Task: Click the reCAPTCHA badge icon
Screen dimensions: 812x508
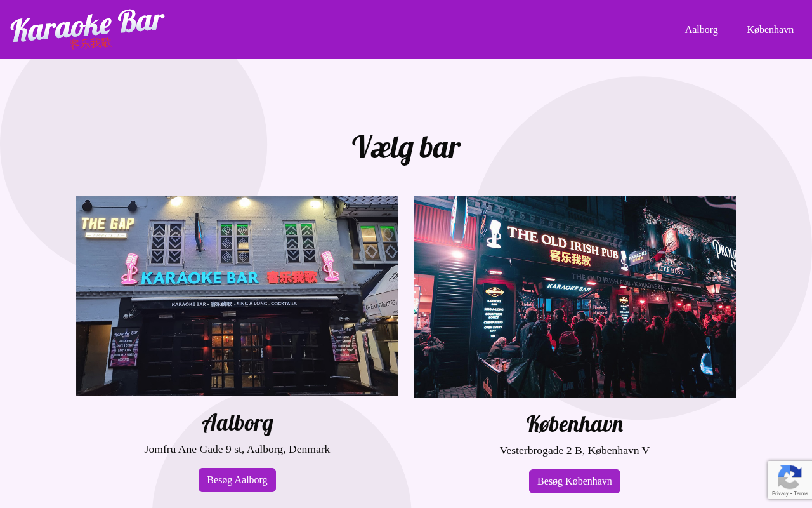Action: point(789,476)
